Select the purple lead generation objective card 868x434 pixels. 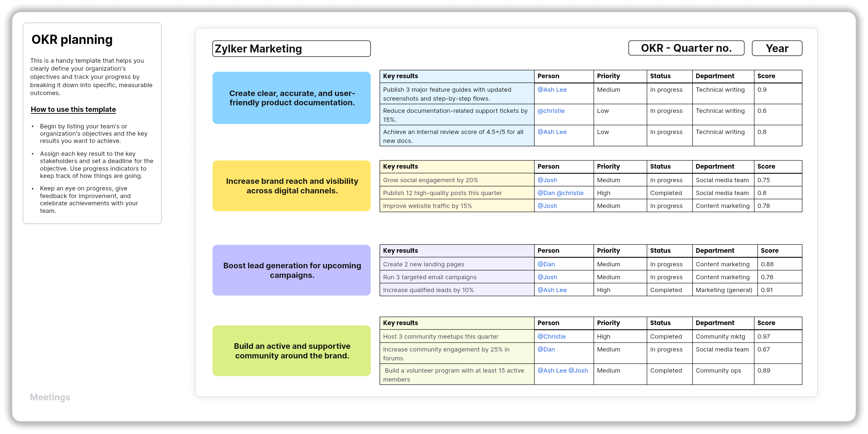click(x=291, y=270)
